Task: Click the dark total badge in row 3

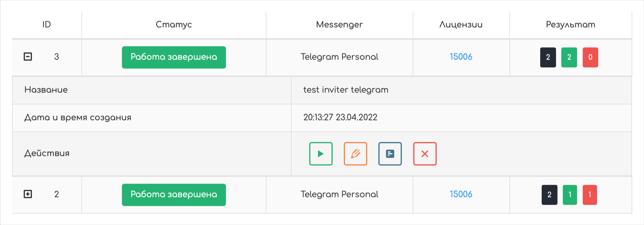Action: [548, 57]
